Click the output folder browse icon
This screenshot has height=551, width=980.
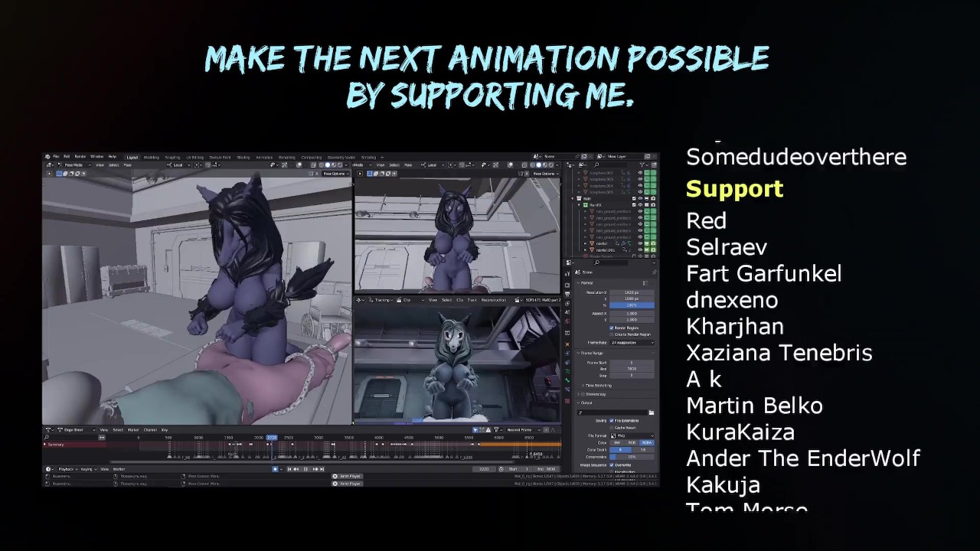click(651, 413)
